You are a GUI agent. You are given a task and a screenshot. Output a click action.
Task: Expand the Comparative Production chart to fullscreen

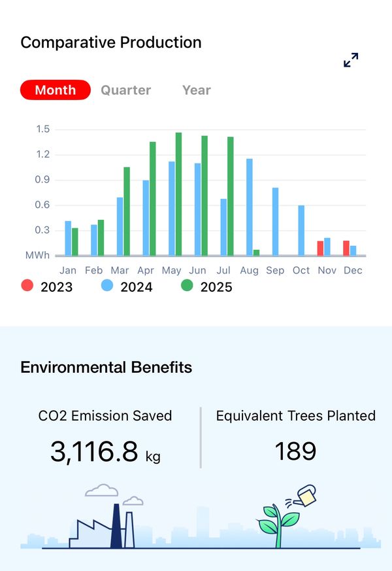tap(351, 60)
